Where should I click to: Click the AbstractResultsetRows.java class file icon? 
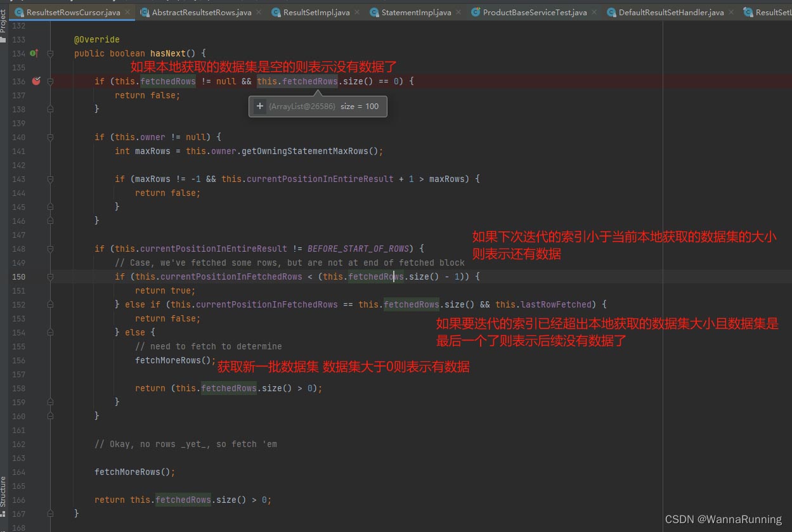pyautogui.click(x=145, y=12)
